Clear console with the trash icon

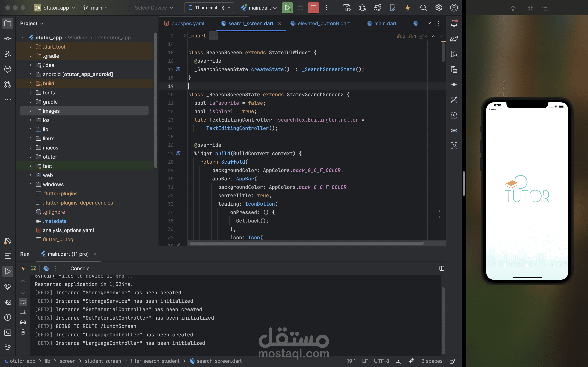[23, 332]
